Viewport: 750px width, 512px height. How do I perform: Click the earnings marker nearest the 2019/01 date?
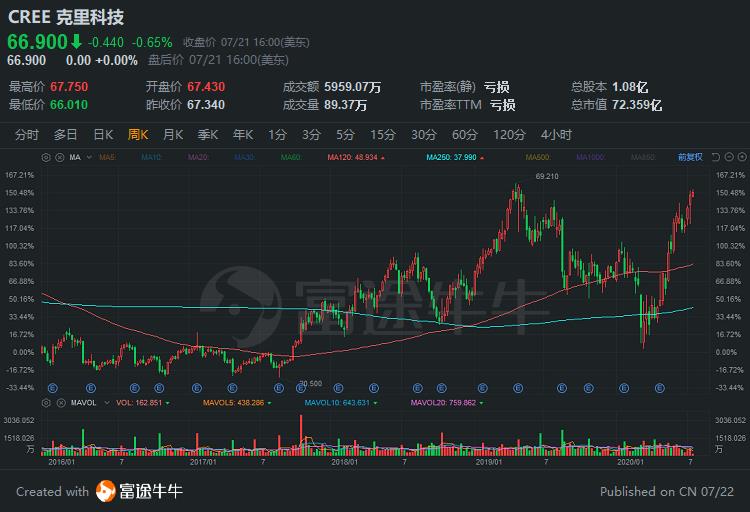tap(483, 388)
